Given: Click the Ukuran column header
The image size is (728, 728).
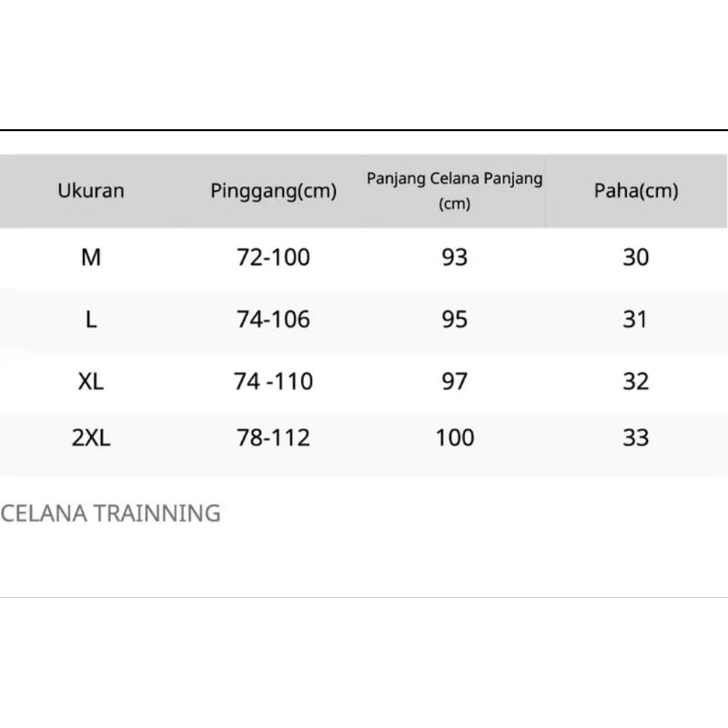Looking at the screenshot, I should 91,191.
